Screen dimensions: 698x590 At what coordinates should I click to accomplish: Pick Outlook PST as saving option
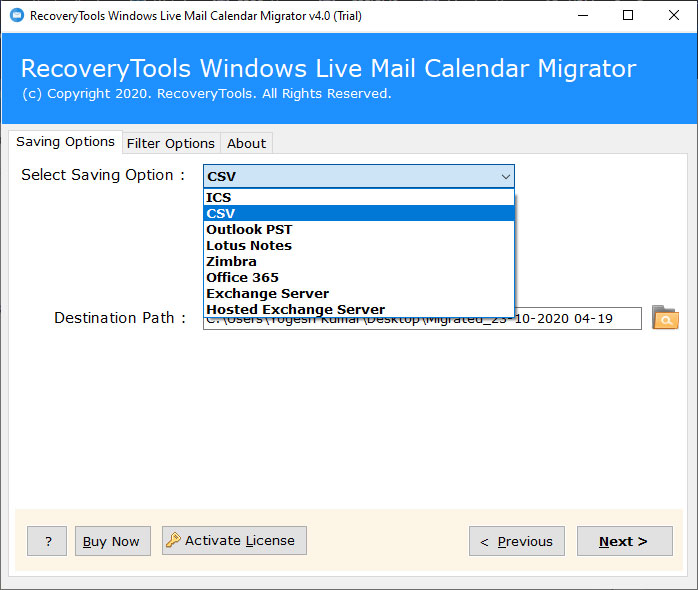[359, 229]
